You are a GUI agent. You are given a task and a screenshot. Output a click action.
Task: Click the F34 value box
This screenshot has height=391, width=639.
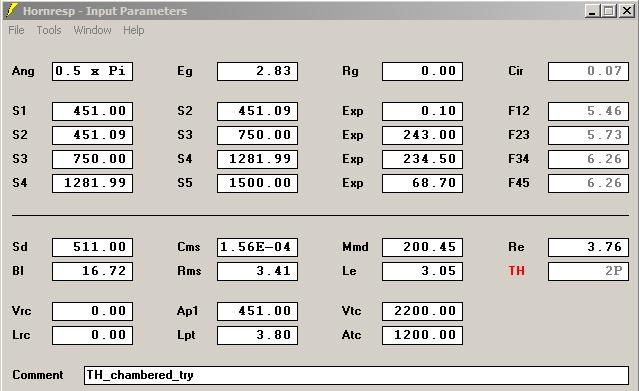(x=588, y=159)
